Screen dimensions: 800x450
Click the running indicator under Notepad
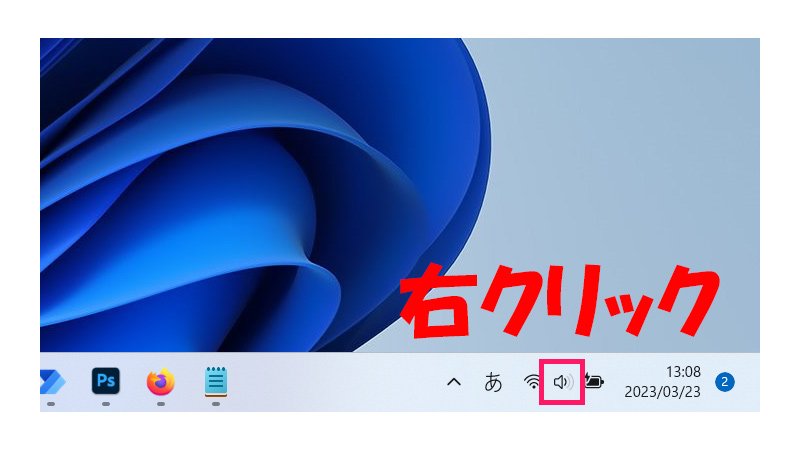[x=215, y=405]
